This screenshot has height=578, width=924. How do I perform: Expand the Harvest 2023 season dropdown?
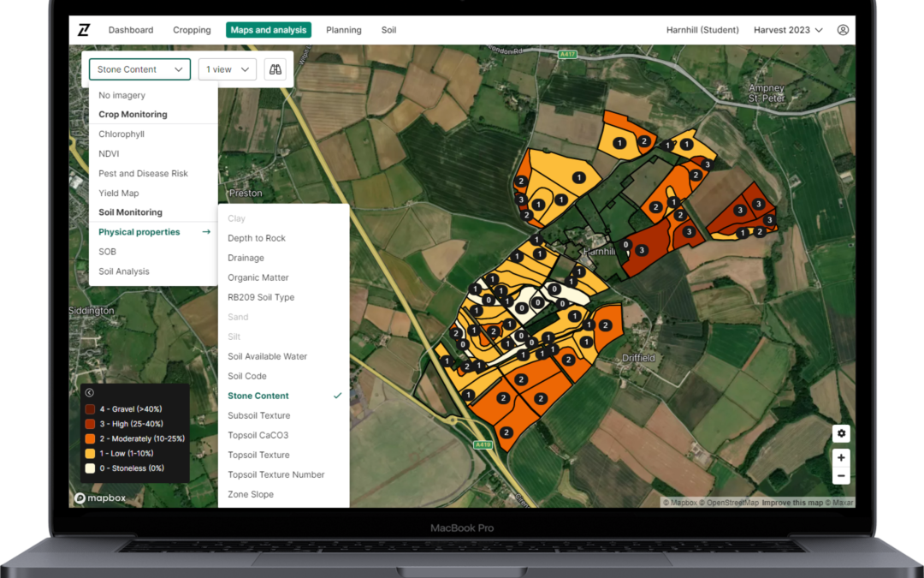[x=788, y=29]
